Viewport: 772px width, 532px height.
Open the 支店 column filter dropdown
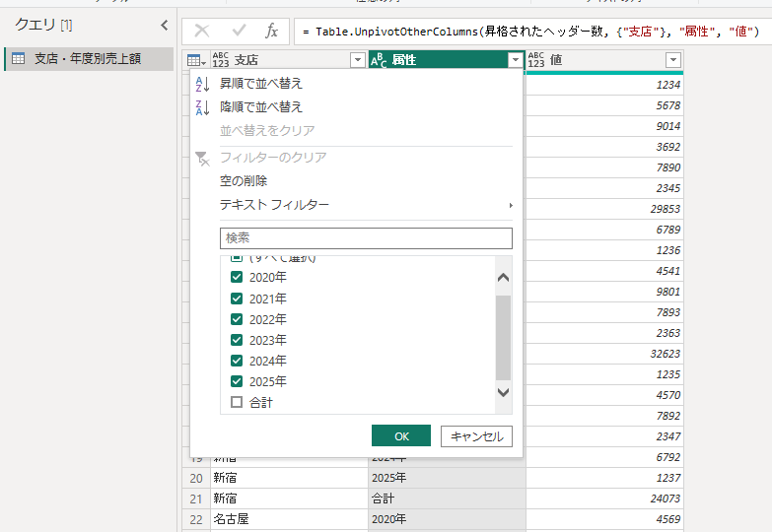click(x=358, y=60)
